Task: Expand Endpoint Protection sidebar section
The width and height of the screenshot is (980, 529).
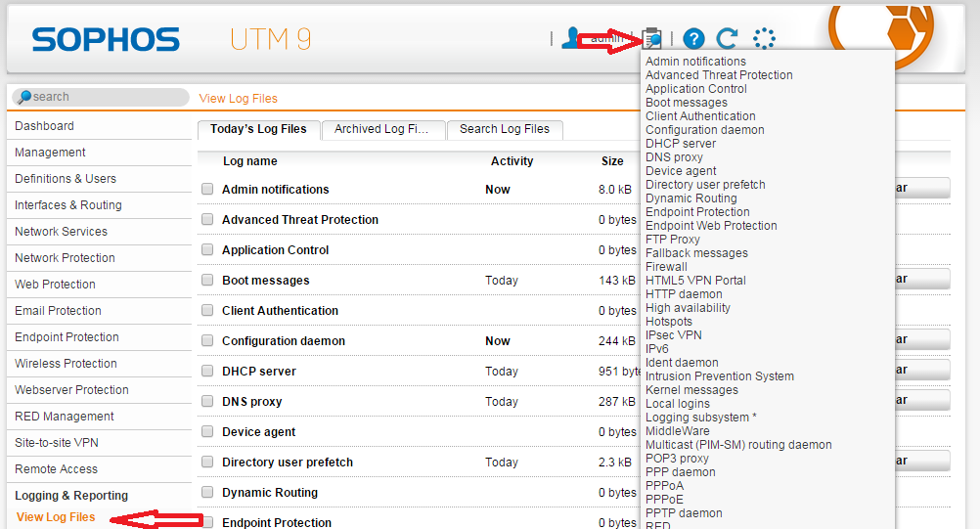Action: click(x=100, y=337)
